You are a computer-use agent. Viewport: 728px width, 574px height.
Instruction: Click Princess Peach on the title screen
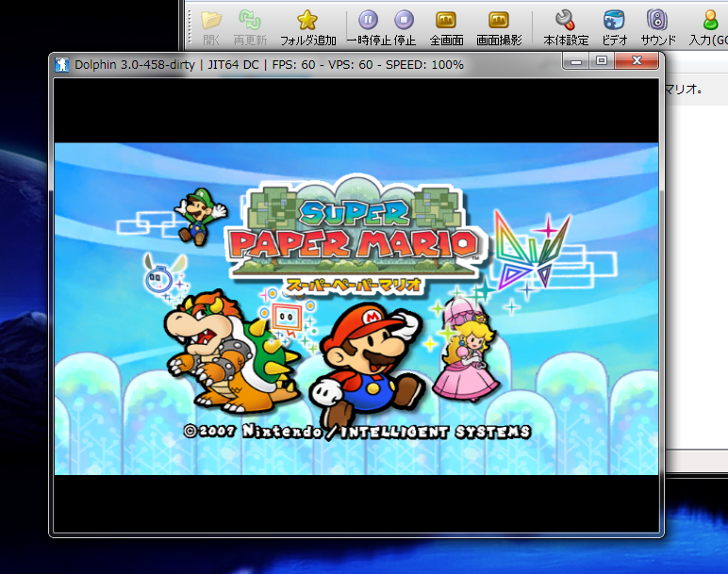pyautogui.click(x=466, y=351)
